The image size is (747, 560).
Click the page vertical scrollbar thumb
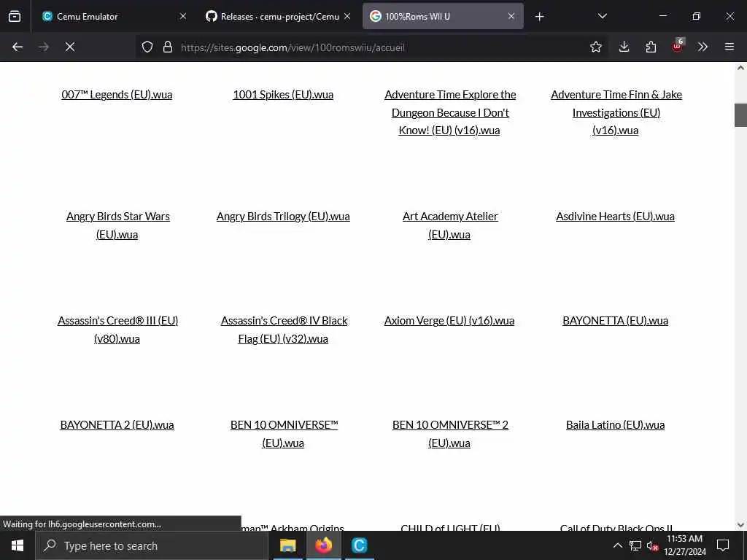[x=740, y=115]
